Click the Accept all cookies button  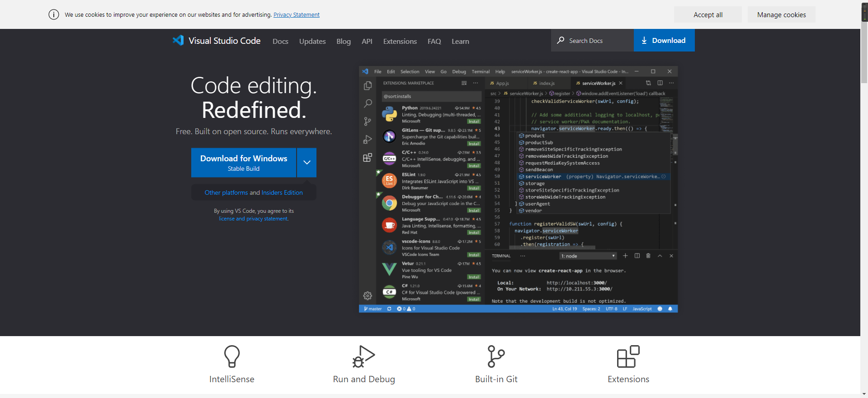point(708,14)
